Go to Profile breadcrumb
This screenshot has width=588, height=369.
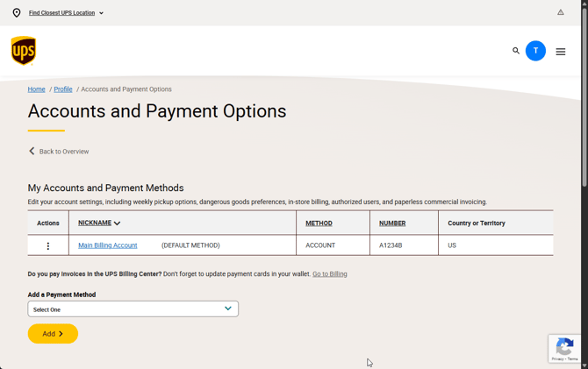click(63, 89)
